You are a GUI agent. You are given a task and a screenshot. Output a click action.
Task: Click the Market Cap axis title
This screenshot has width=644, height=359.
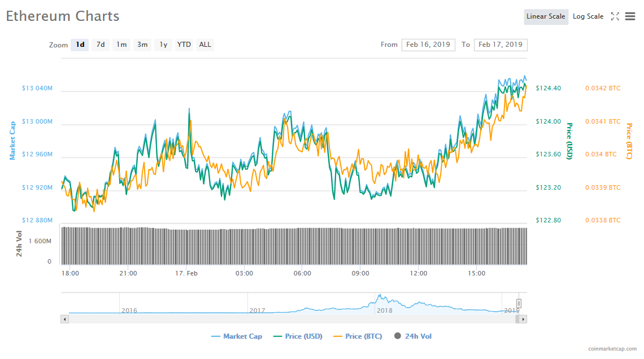click(12, 141)
